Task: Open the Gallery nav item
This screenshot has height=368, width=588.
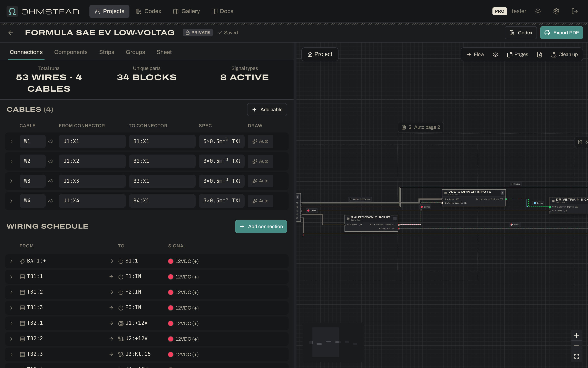Action: 186,11
